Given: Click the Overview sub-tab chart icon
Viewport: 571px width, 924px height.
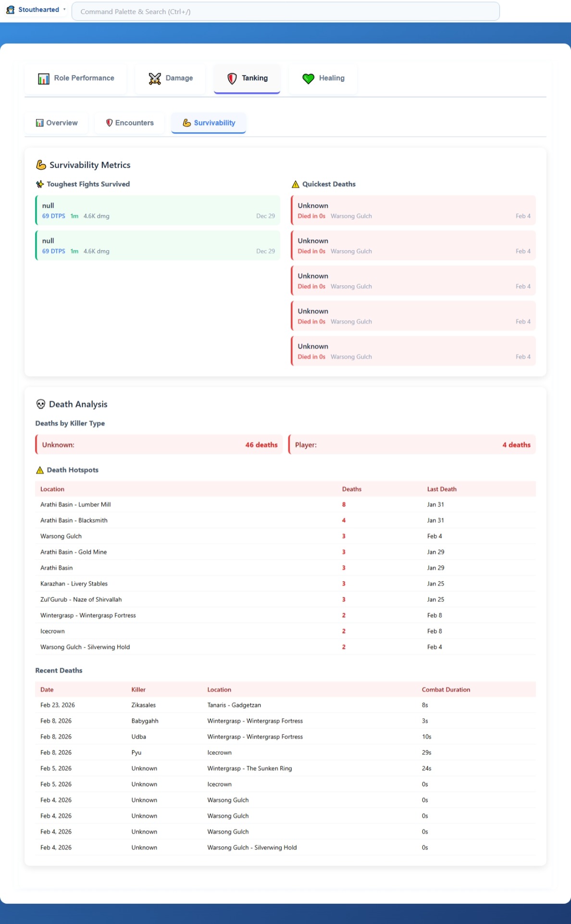Looking at the screenshot, I should tap(40, 123).
